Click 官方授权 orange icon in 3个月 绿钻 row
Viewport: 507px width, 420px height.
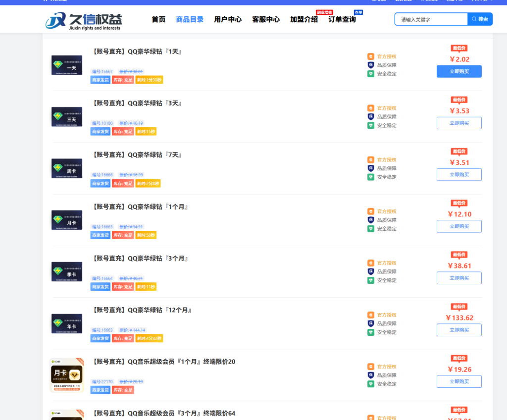click(371, 263)
